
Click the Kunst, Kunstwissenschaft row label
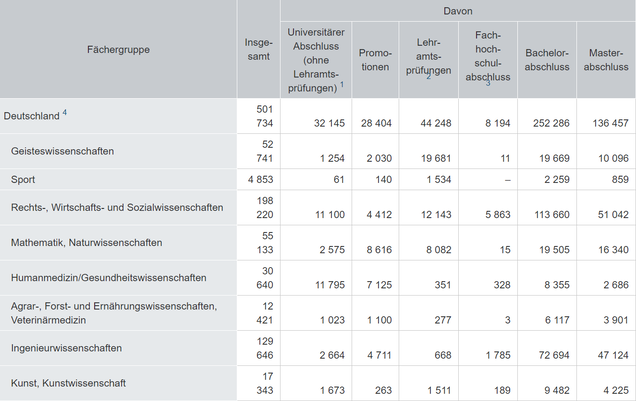click(x=69, y=384)
